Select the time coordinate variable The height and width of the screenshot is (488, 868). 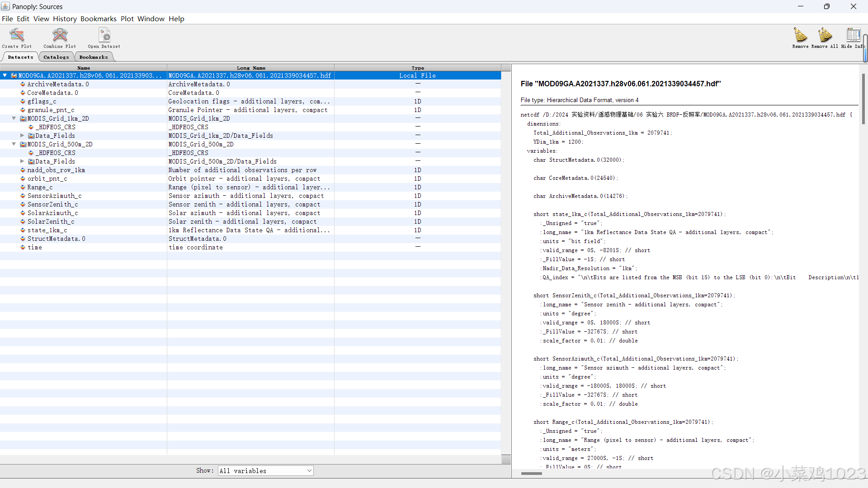35,248
